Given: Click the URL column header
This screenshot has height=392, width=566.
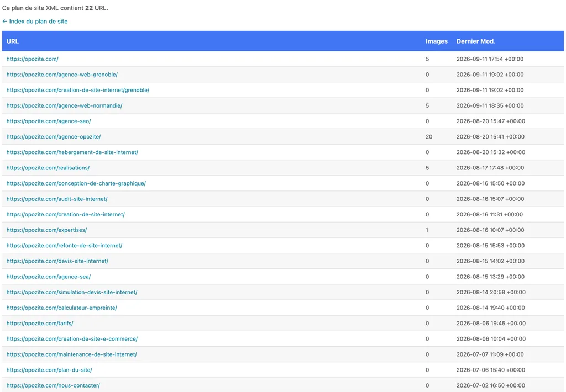Looking at the screenshot, I should [13, 41].
